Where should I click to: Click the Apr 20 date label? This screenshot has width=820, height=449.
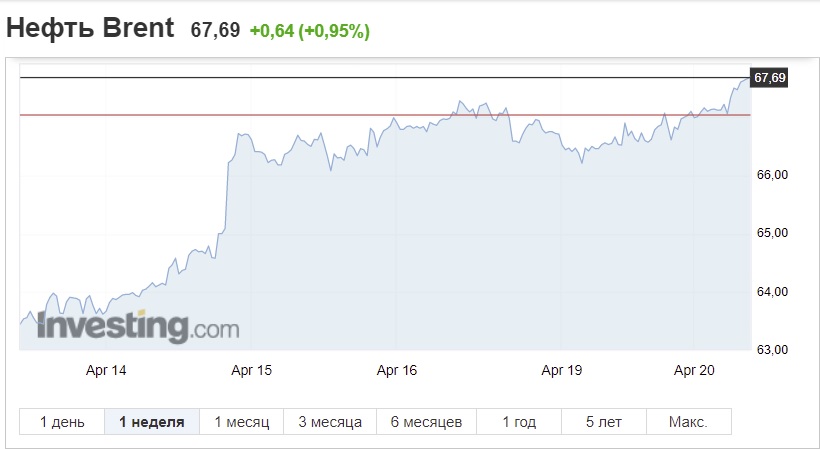point(694,371)
